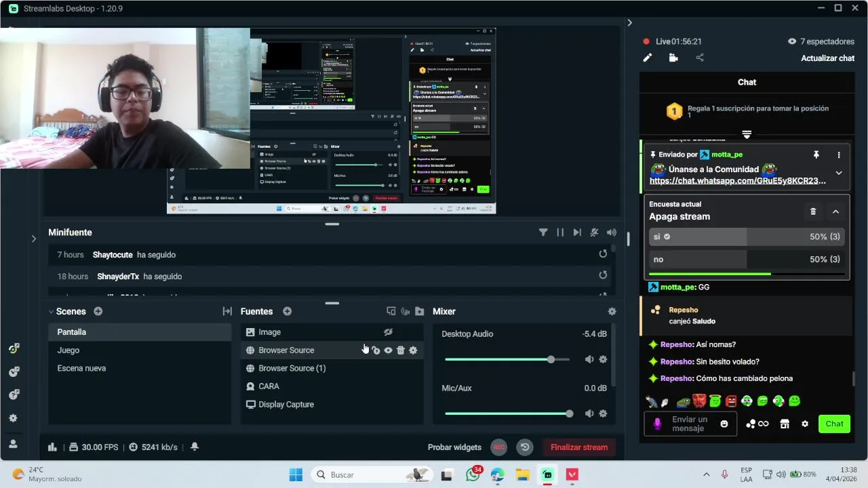Start recording with REC button
Screen dimensions: 868x488
point(499,447)
